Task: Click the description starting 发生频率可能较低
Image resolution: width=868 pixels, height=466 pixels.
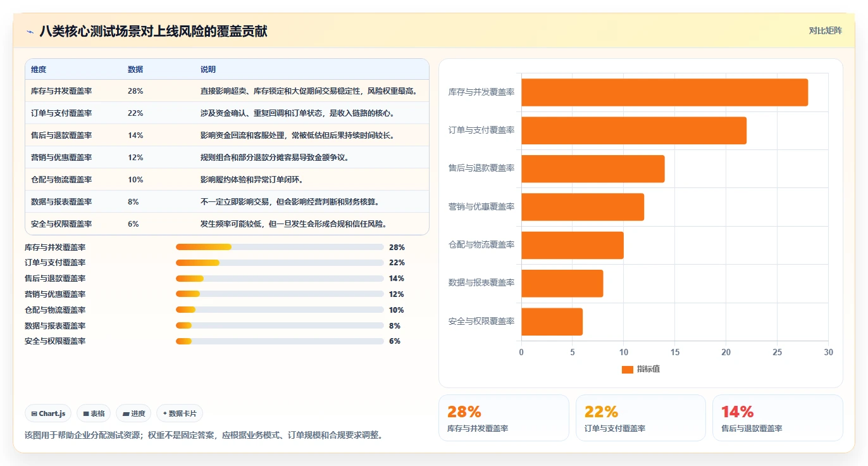Action: [x=294, y=224]
